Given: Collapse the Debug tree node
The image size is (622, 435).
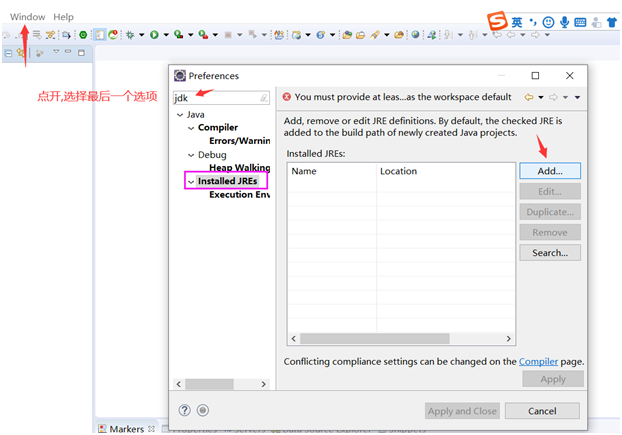Looking at the screenshot, I should tap(191, 155).
